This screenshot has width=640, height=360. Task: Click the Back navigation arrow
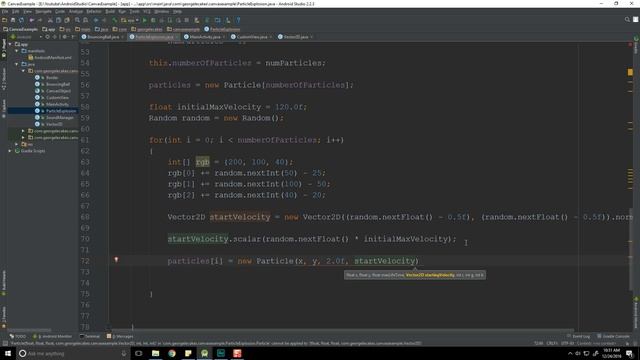pos(96,20)
